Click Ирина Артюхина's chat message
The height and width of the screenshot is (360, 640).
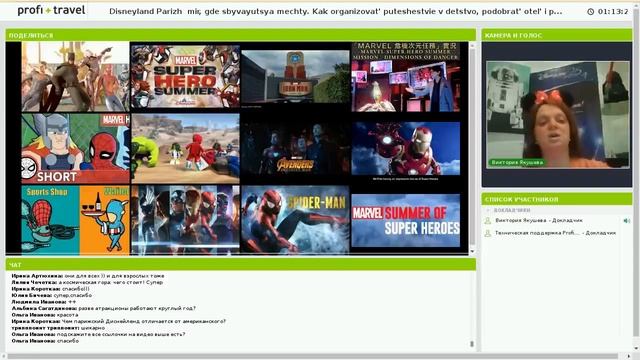pyautogui.click(x=88, y=276)
